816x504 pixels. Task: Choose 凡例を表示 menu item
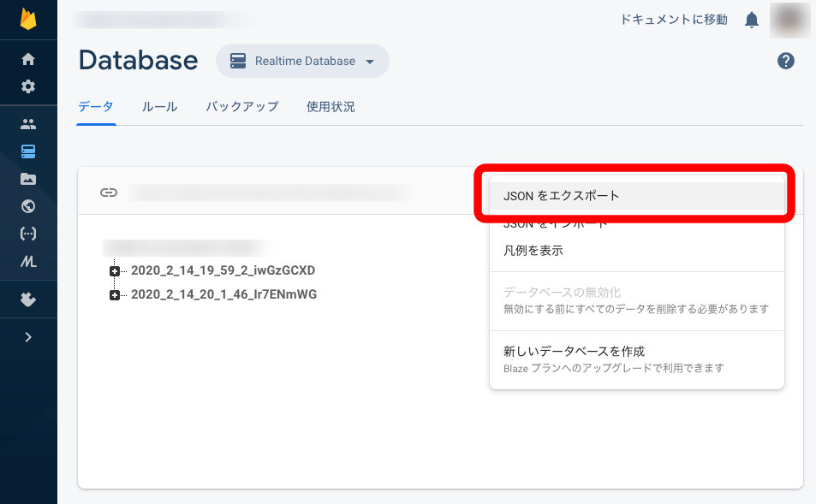[x=636, y=250]
